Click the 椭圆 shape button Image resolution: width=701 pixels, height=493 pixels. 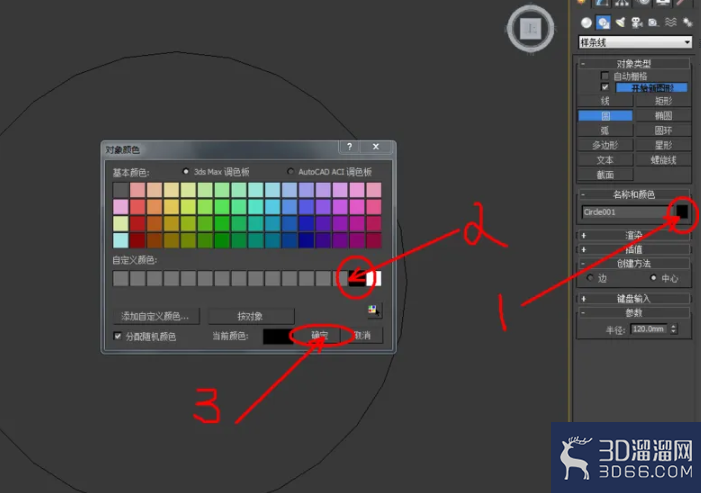point(663,116)
